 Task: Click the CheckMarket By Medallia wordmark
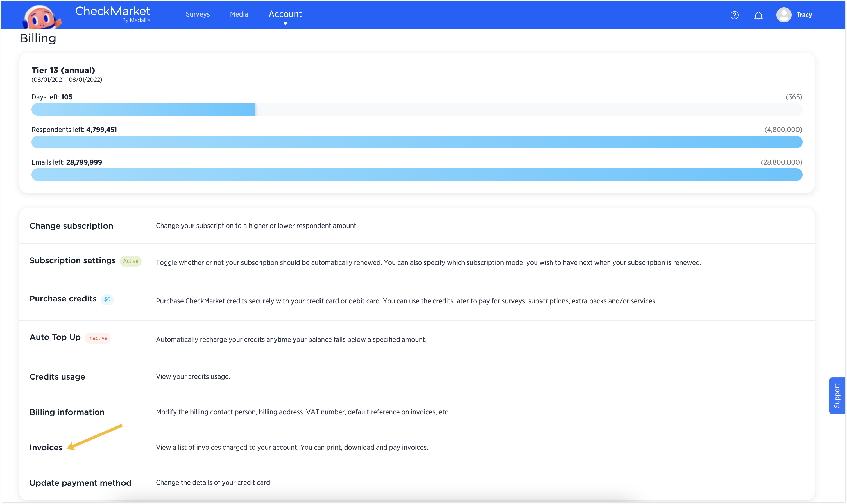pyautogui.click(x=112, y=14)
